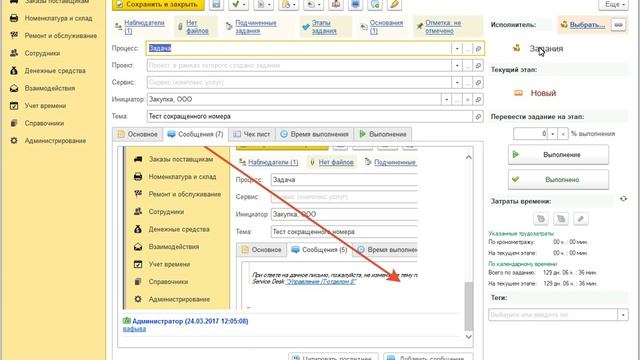Screen dimensions: 640x360
Task: Open Наблюдатели (1) link
Action: click(x=144, y=27)
